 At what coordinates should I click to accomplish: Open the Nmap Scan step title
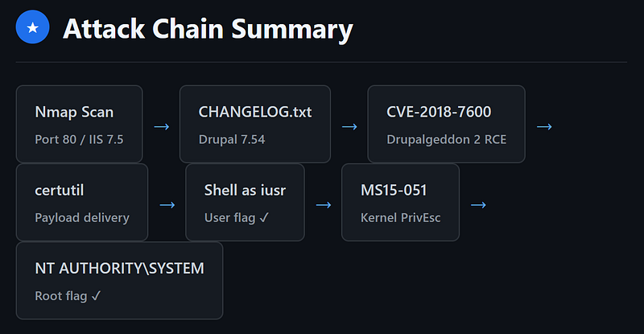74,112
